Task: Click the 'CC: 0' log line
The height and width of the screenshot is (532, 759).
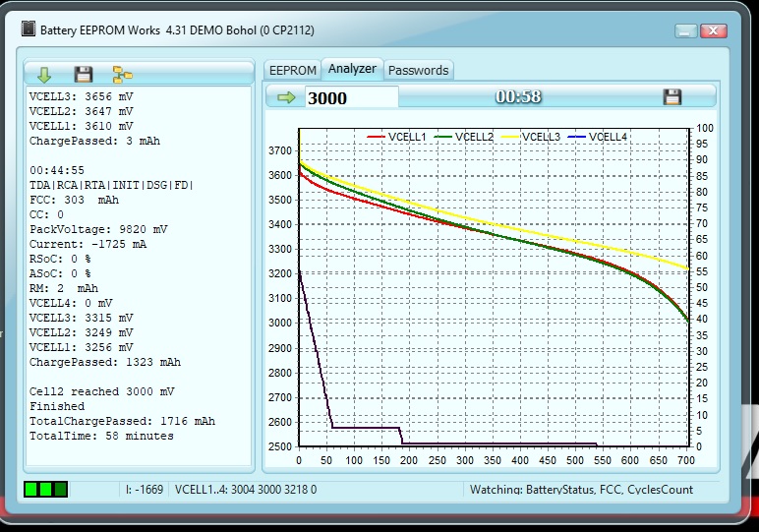Action: click(x=46, y=214)
